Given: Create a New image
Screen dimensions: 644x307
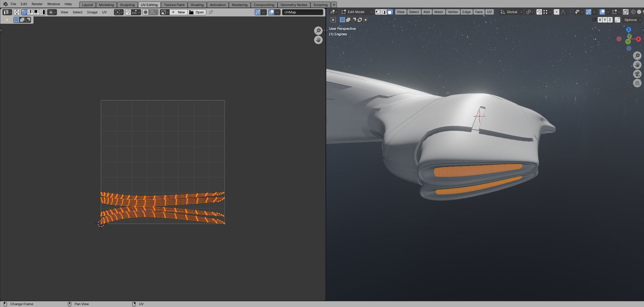Looking at the screenshot, I should click(179, 12).
